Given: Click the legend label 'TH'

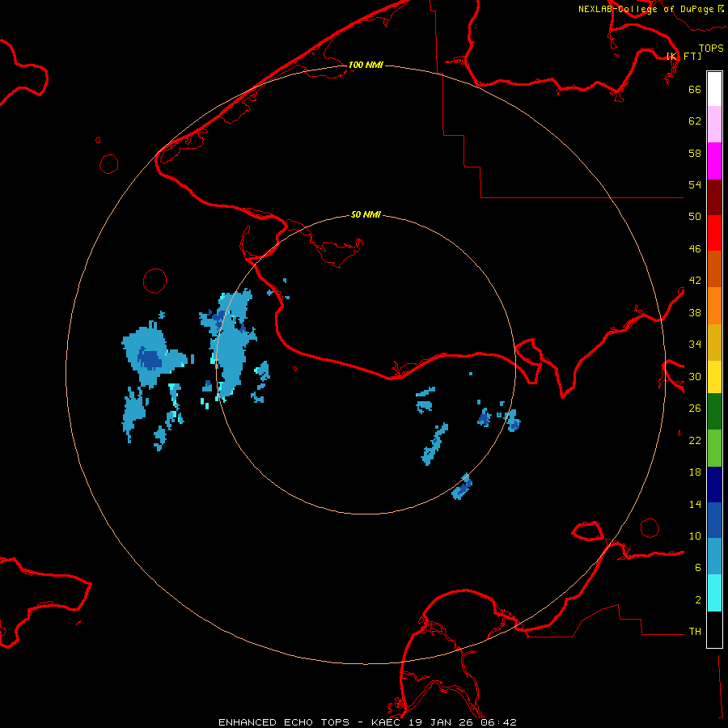Looking at the screenshot, I should point(695,632).
